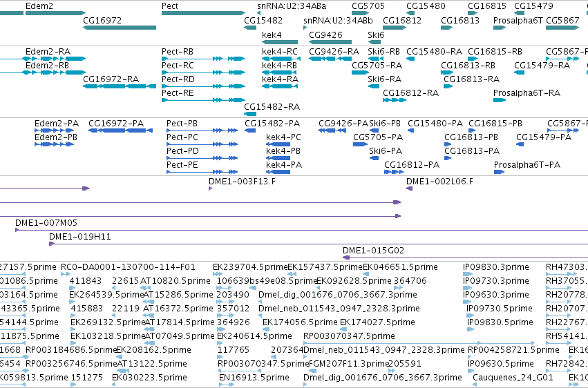Click EST EK239704.5prime

pyautogui.click(x=218, y=274)
